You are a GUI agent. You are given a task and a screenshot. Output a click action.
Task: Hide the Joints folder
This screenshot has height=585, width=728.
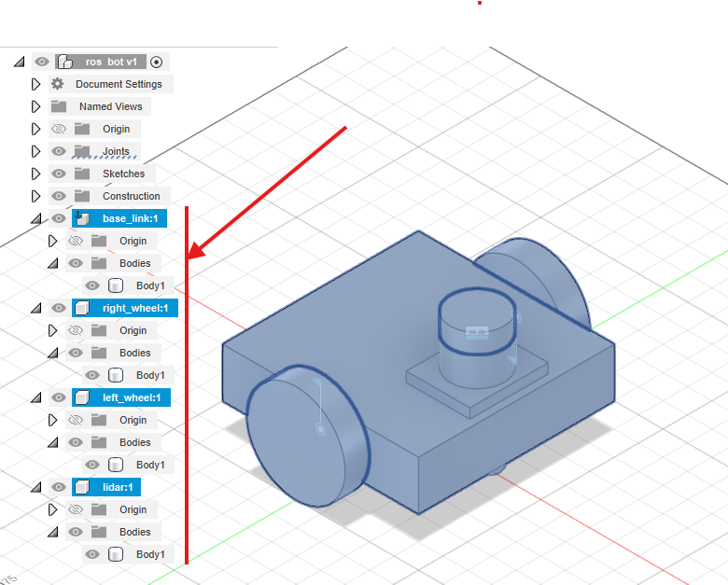click(x=59, y=151)
